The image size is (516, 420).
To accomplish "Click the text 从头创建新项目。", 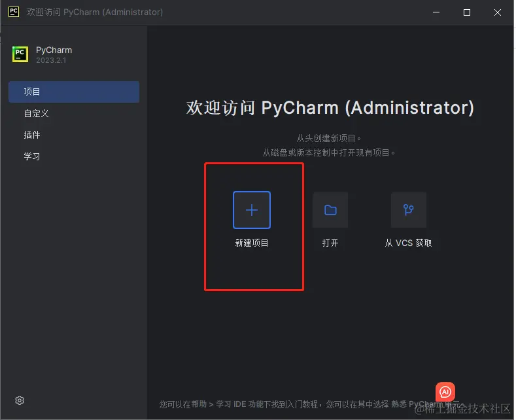I will 329,138.
